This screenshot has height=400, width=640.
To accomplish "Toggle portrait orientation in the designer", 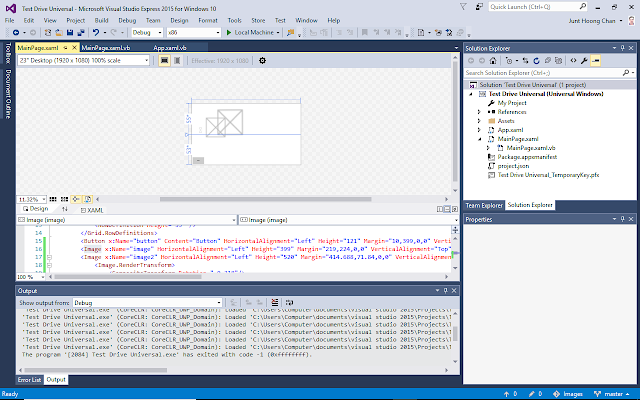I will click(x=177, y=60).
